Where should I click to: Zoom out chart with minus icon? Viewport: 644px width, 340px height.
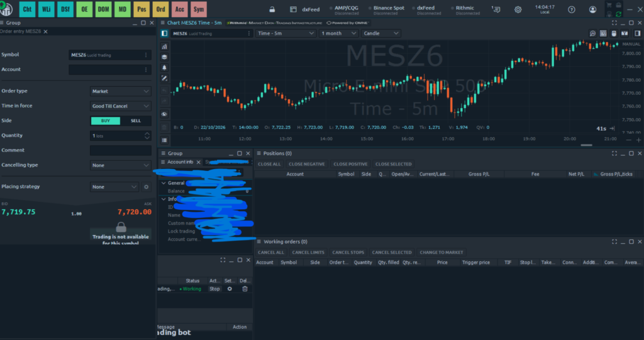(x=629, y=140)
